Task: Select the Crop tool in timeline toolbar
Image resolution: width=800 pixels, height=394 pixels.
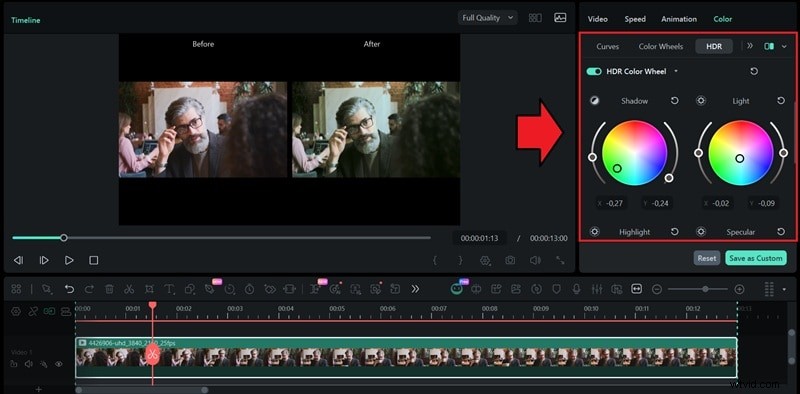Action: (149, 289)
